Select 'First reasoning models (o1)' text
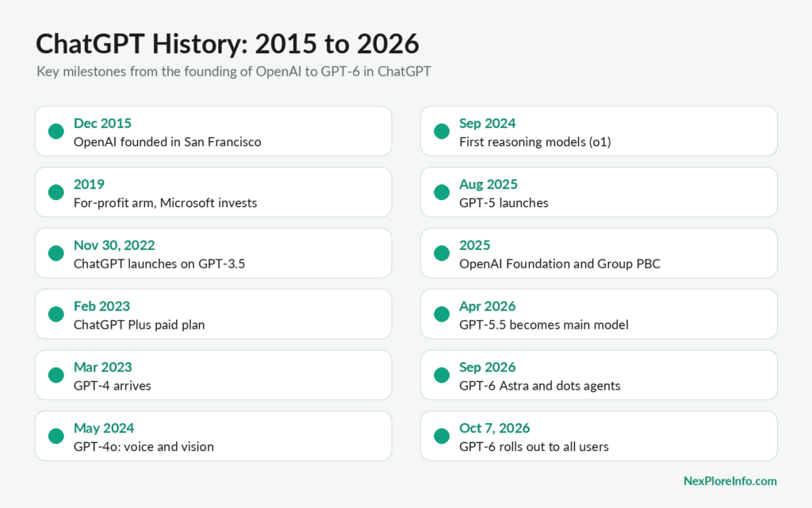The image size is (812, 508). point(535,142)
